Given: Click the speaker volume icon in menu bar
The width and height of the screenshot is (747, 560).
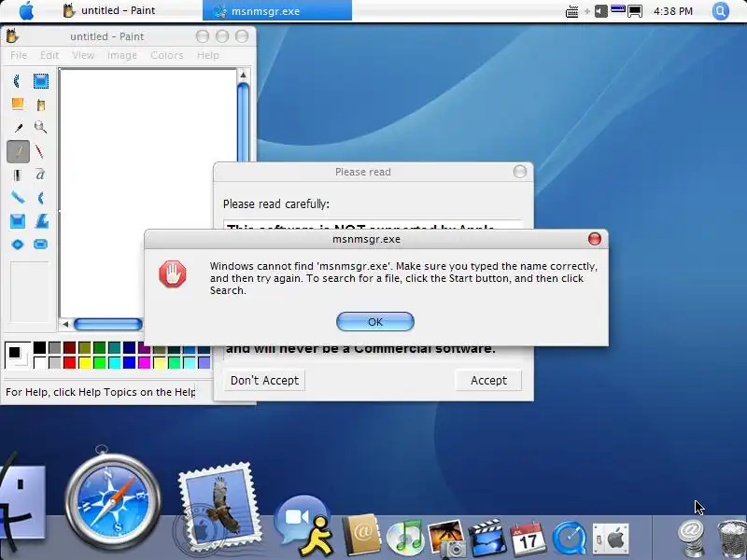Looking at the screenshot, I should [601, 10].
